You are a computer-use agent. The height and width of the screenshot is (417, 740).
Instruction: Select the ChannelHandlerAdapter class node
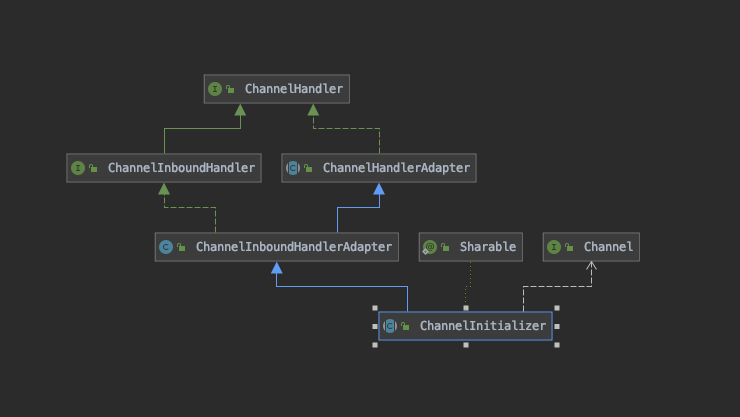(x=378, y=168)
